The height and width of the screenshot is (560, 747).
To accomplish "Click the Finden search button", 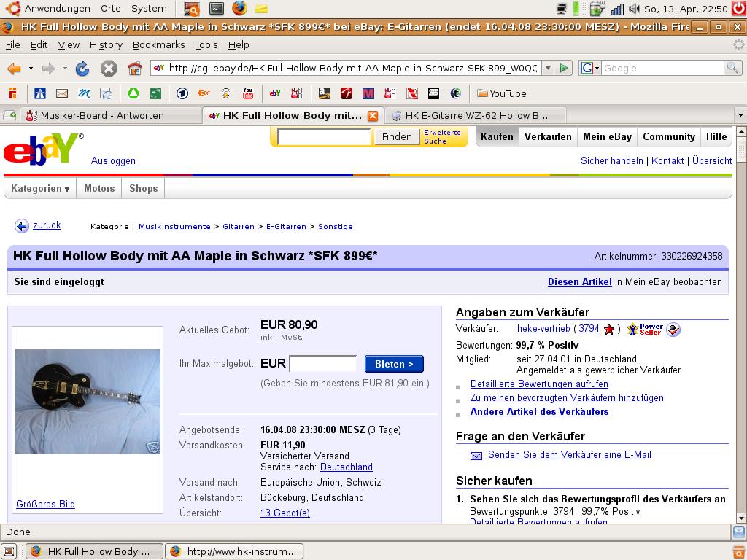I will point(397,136).
